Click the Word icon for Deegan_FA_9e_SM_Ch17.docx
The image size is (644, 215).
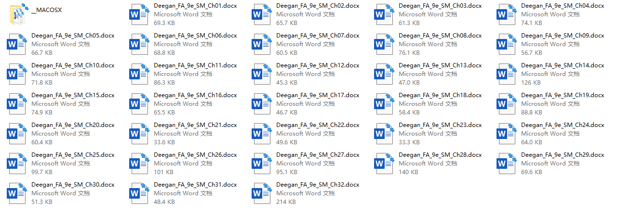[x=262, y=104]
